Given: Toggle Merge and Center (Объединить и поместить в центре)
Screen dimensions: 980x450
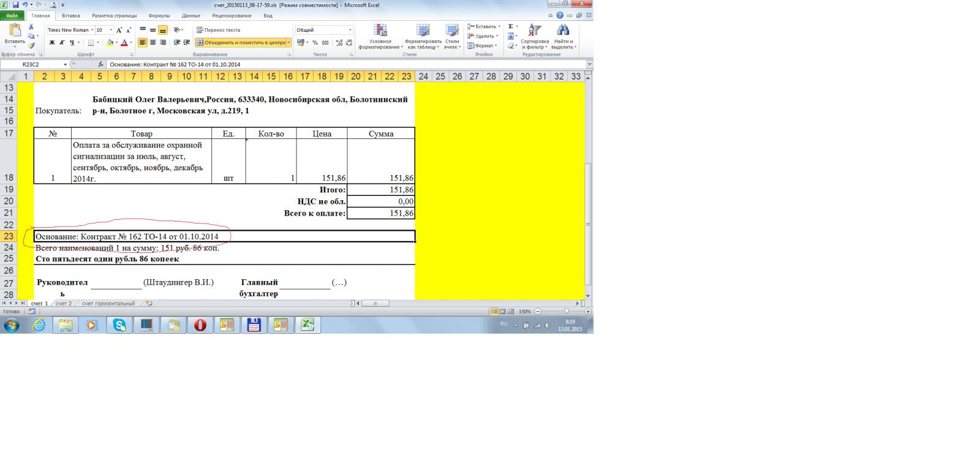Looking at the screenshot, I should point(242,43).
